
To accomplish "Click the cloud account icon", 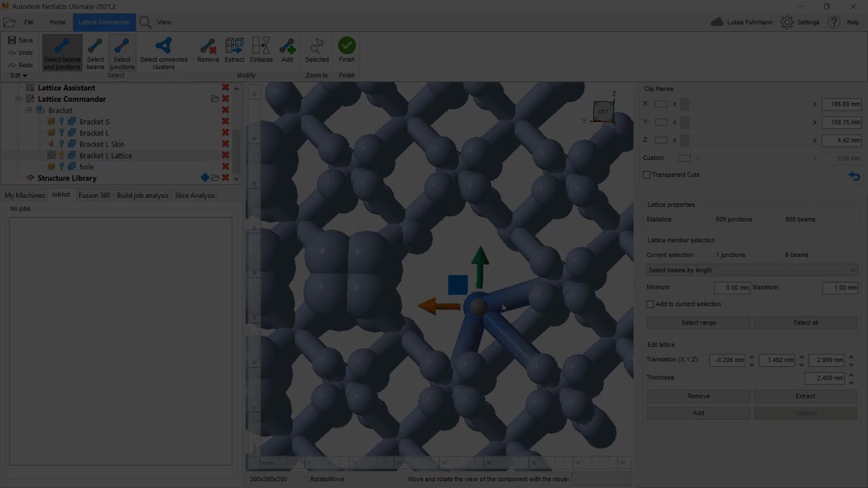I will point(717,22).
